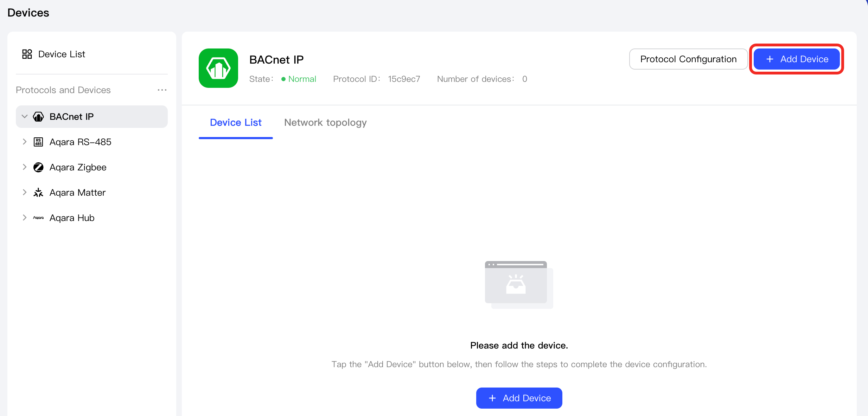The height and width of the screenshot is (416, 868).
Task: Select Aqara Zigbee in the protocol list
Action: [x=92, y=167]
